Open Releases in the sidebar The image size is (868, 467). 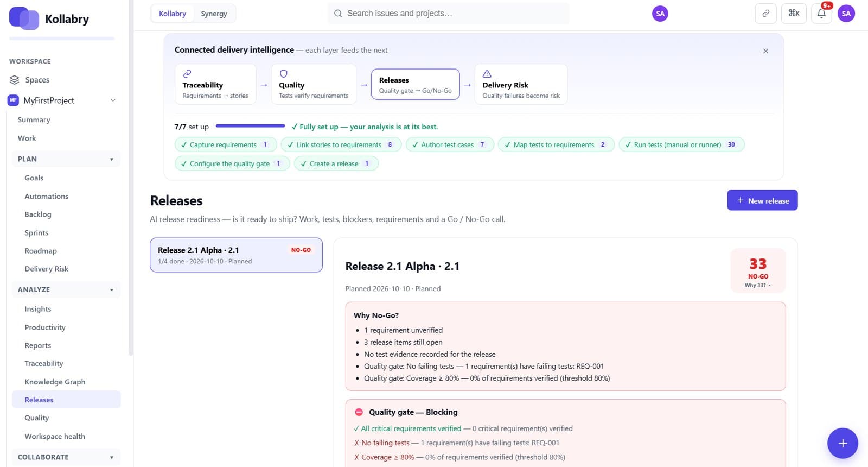point(66,400)
